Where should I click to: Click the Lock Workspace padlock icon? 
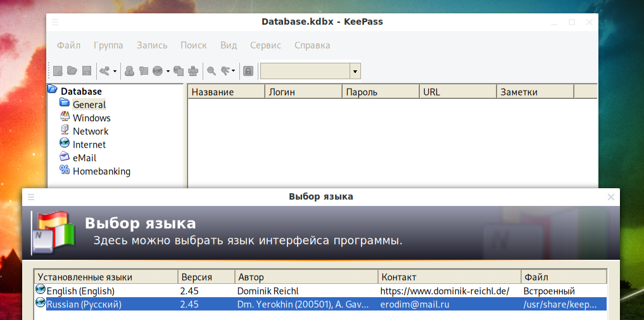[248, 71]
